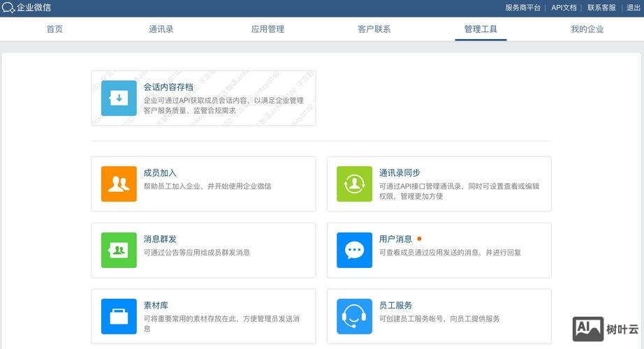Click description starting 可通过API接口管理通讯录
Screen dimensions: 644x349
[459, 191]
